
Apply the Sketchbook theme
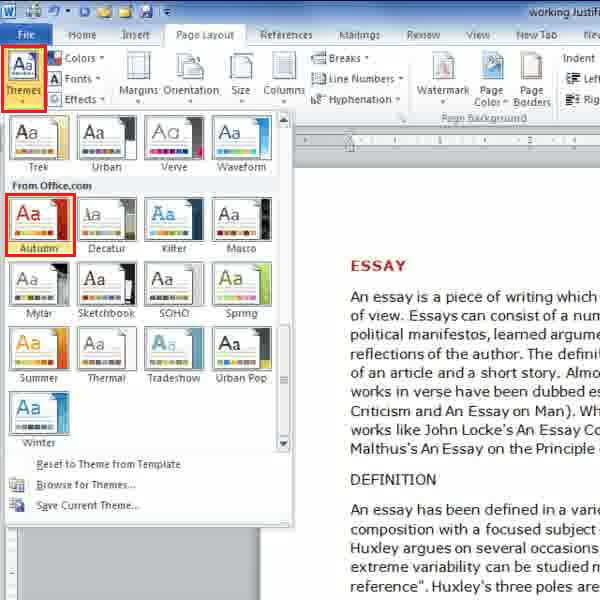(107, 290)
